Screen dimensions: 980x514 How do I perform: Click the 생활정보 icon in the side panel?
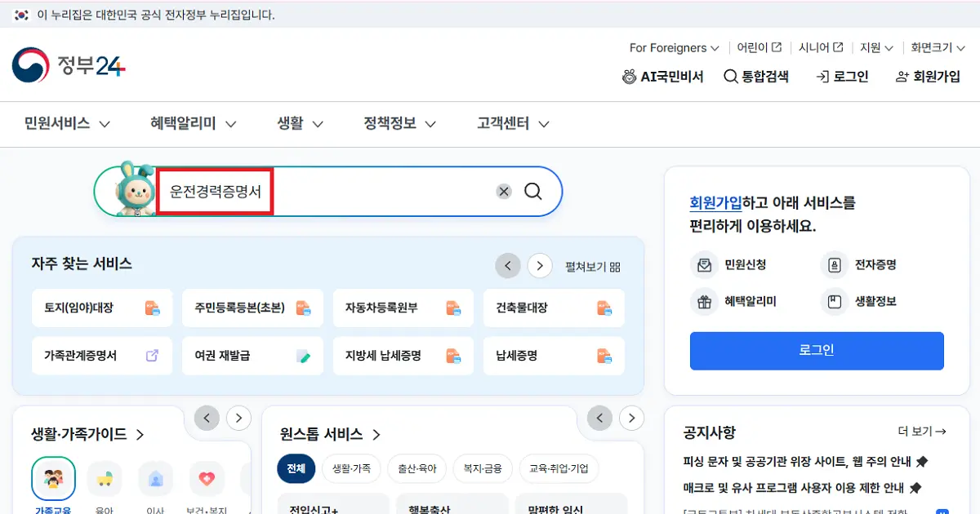[x=834, y=302]
